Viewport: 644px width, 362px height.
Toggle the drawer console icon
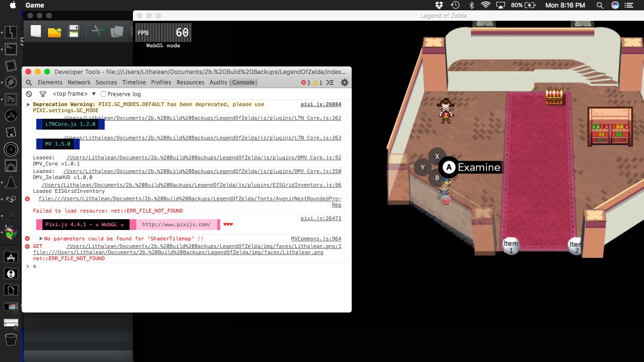(x=330, y=82)
